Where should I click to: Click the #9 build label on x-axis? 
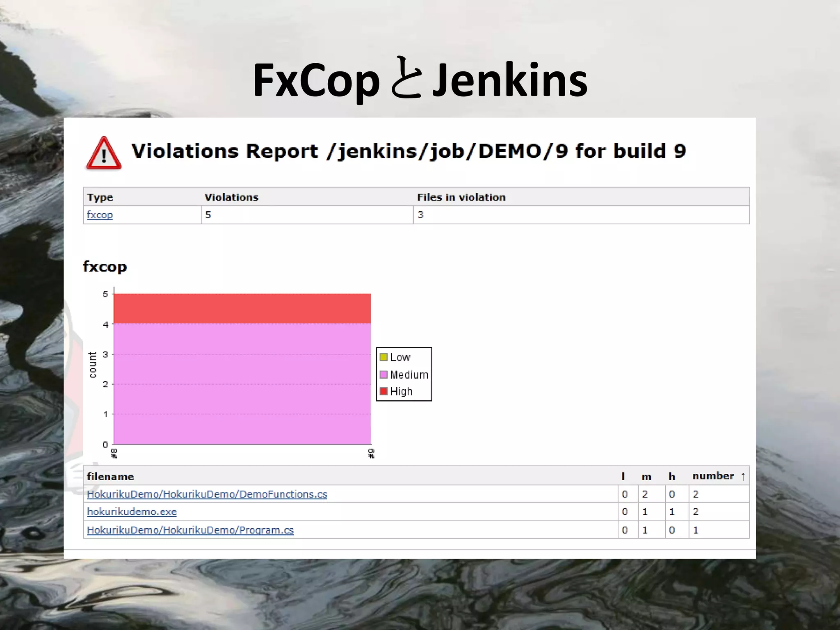coord(371,453)
